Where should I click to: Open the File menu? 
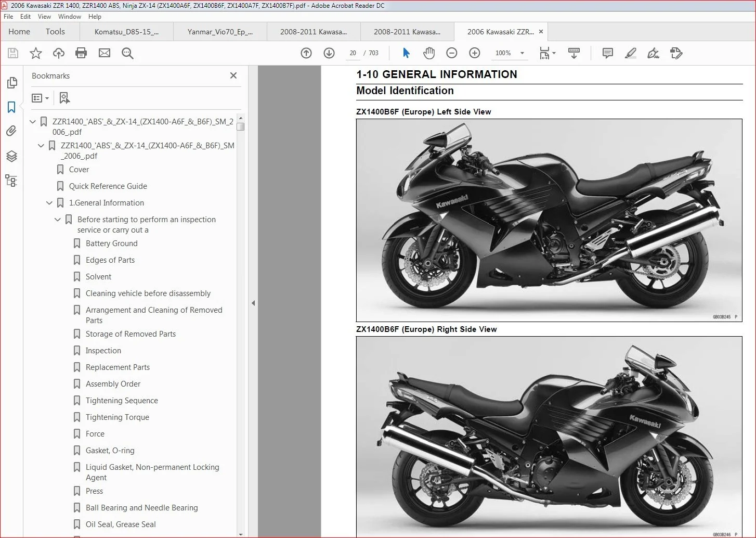tap(8, 17)
